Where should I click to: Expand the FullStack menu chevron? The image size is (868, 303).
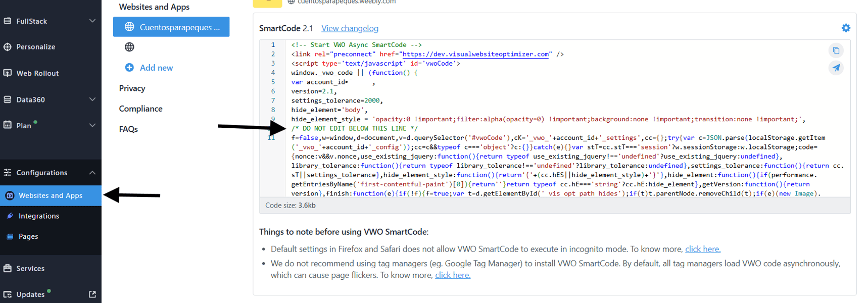point(92,21)
